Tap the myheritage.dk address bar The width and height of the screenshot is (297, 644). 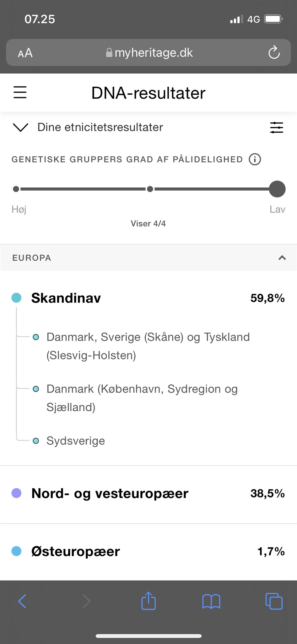coord(149,53)
